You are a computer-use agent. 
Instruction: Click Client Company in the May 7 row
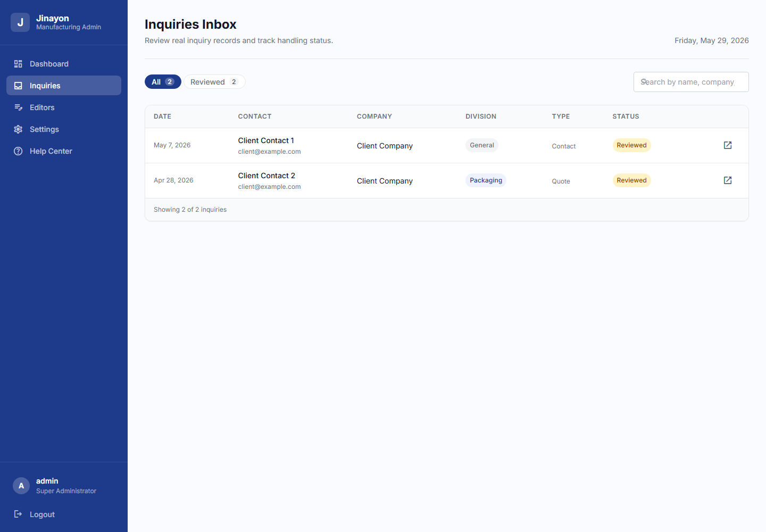point(385,146)
